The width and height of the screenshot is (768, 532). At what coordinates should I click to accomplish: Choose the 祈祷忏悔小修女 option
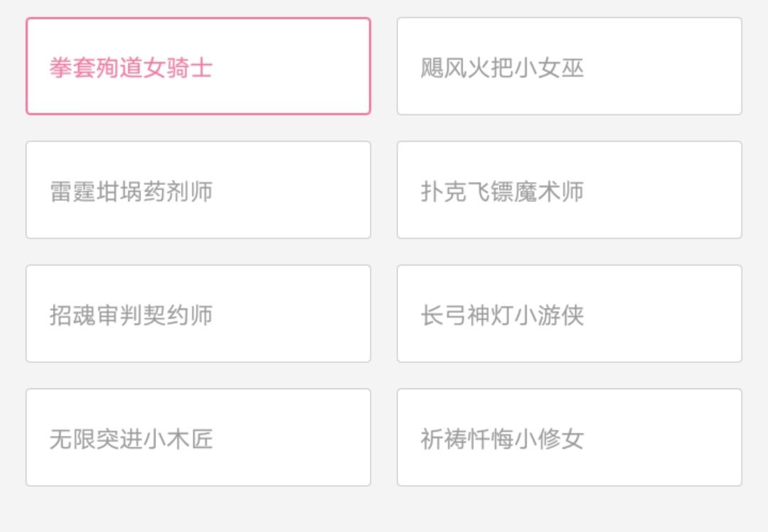tap(569, 437)
